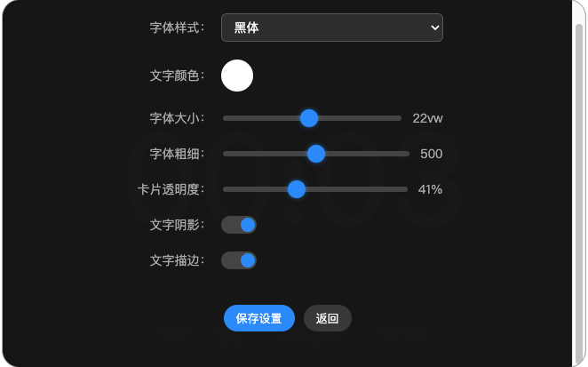This screenshot has width=588, height=367.
Task: Click the 字体粗细 slider handle
Action: [x=316, y=154]
